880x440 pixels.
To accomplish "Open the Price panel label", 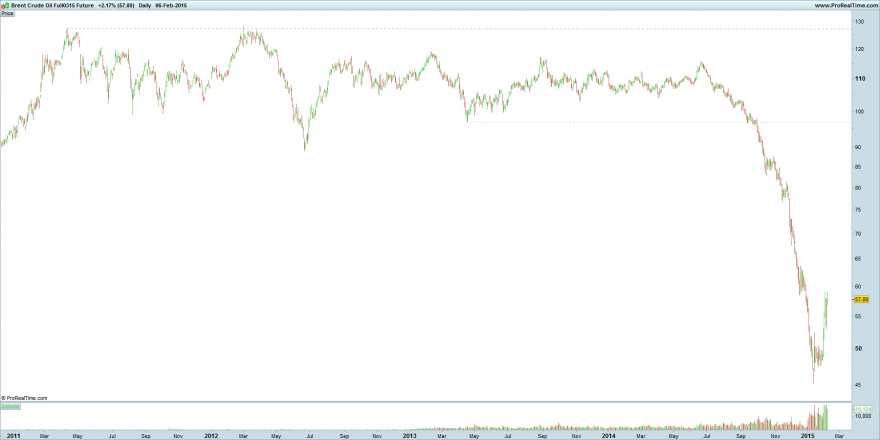I will coord(8,12).
